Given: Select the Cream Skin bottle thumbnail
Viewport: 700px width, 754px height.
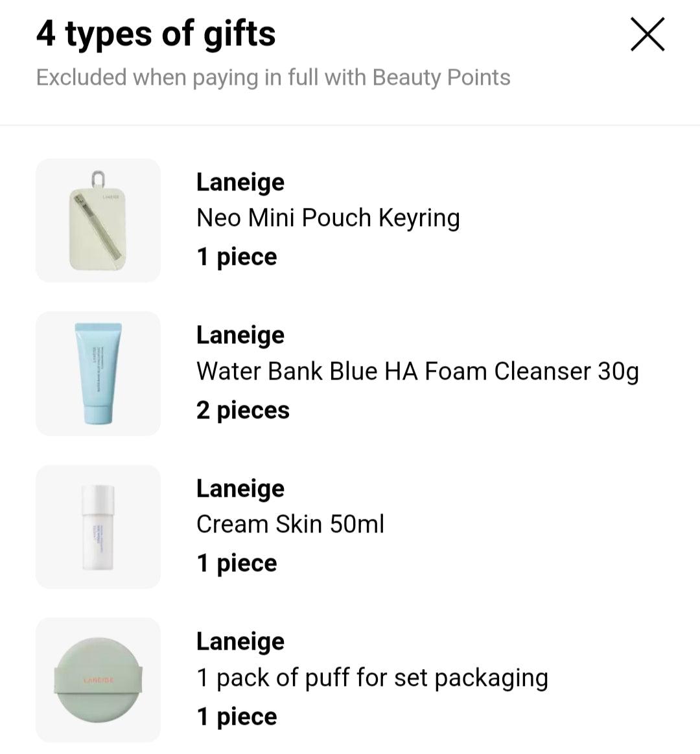Looking at the screenshot, I should (98, 527).
